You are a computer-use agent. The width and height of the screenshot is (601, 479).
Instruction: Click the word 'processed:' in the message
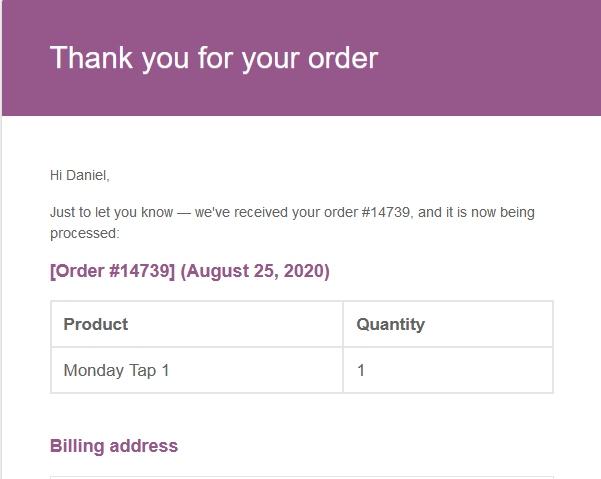[85, 233]
